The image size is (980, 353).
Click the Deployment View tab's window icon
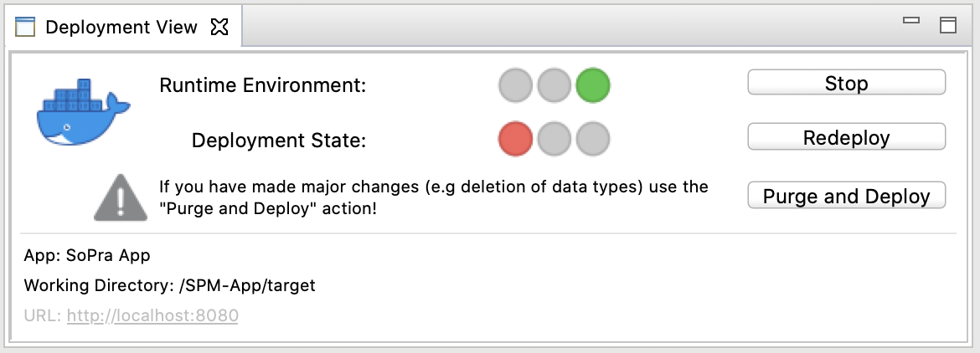pos(26,27)
